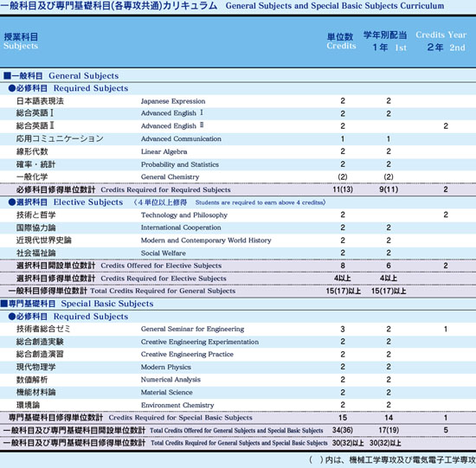Click 'Advanced Communication' text
476x468 pixels.
pyautogui.click(x=181, y=138)
